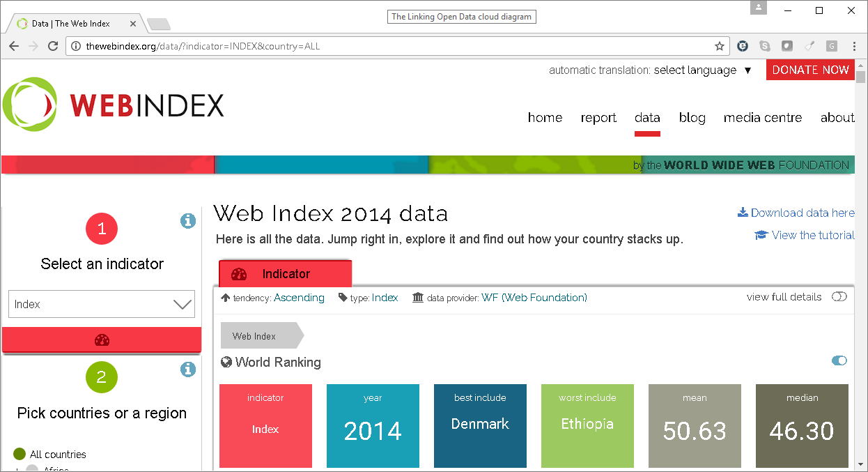The height and width of the screenshot is (472, 868).
Task: Open the data menu item
Action: (x=647, y=118)
